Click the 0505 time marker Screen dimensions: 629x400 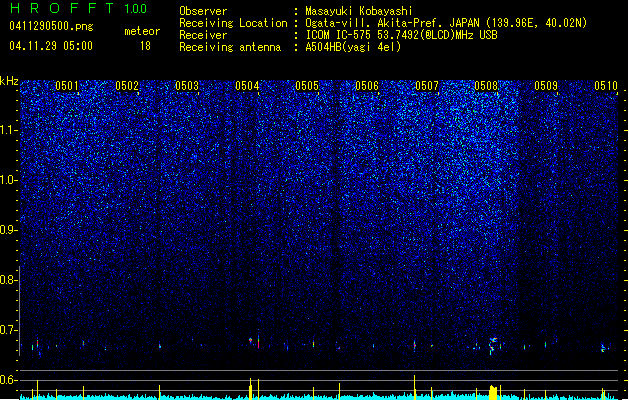(x=307, y=86)
